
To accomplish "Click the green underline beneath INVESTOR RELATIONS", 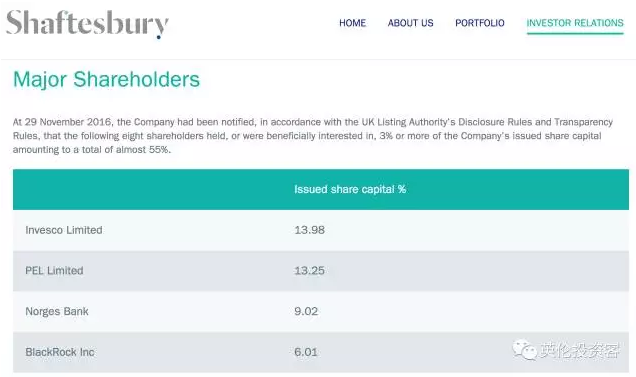I will click(575, 33).
